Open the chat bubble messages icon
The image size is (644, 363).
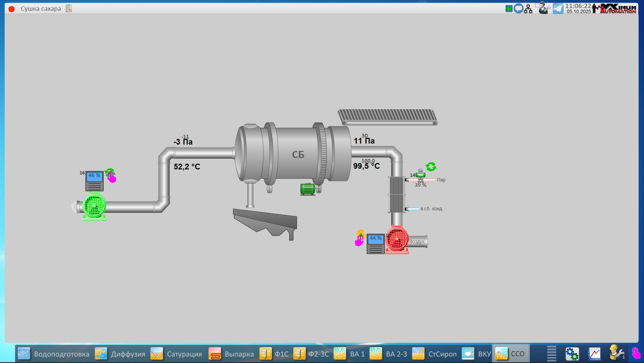pos(518,9)
